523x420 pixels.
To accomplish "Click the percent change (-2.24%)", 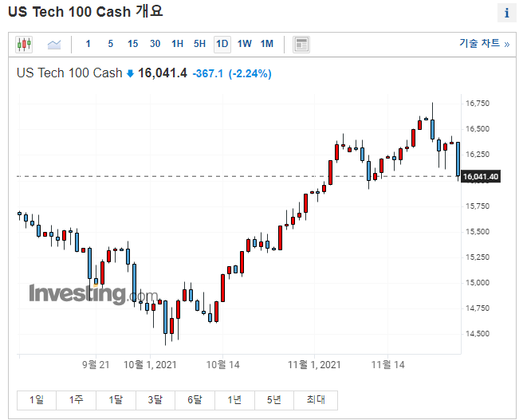I will pos(250,73).
